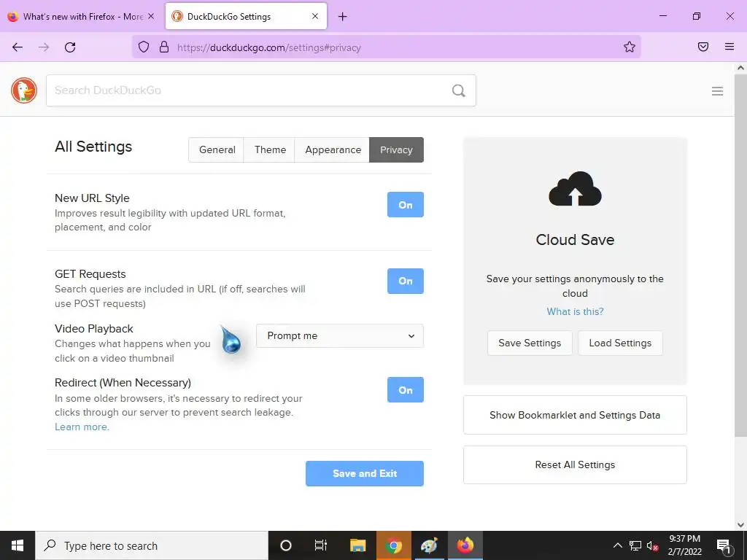Open File Explorer from taskbar
This screenshot has height=560, width=747.
click(x=357, y=545)
